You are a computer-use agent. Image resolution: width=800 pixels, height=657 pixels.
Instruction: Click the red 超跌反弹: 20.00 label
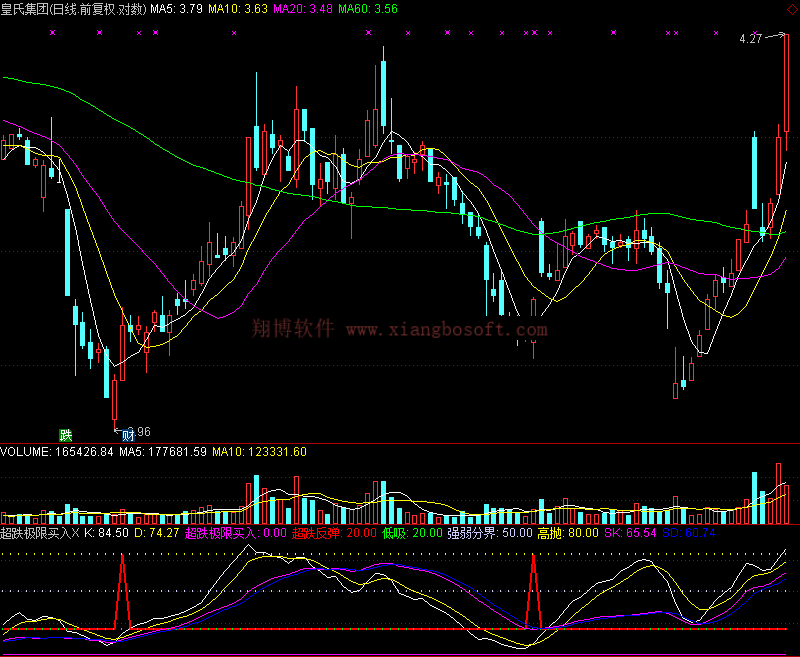pos(334,533)
